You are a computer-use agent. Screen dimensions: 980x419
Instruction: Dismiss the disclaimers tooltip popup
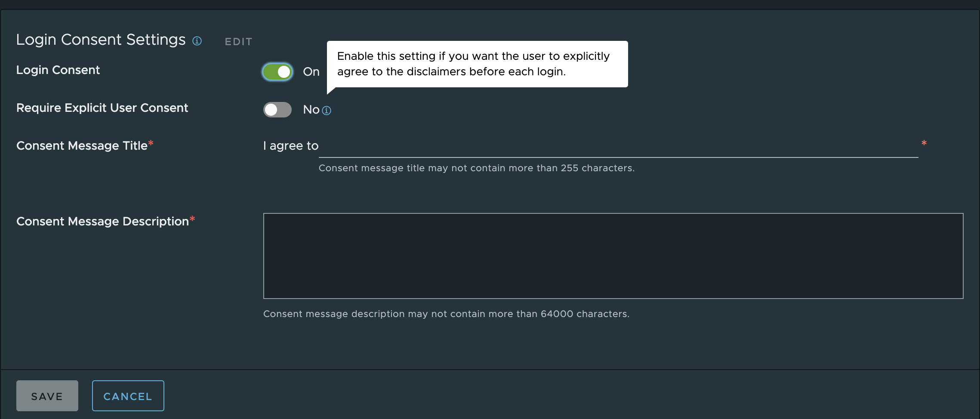click(x=478, y=64)
